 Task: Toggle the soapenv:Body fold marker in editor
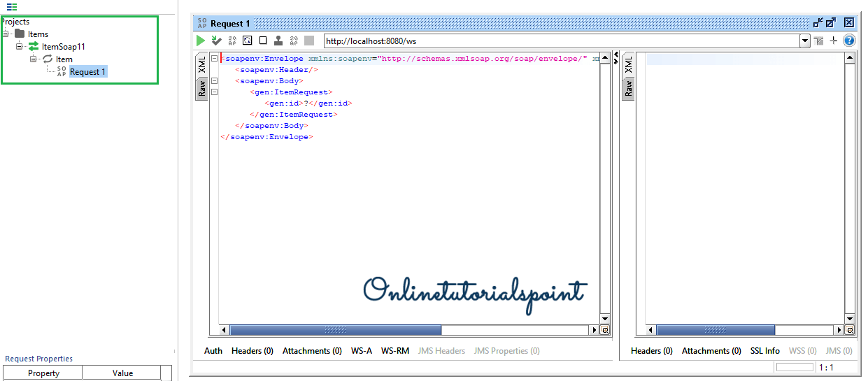pyautogui.click(x=214, y=81)
